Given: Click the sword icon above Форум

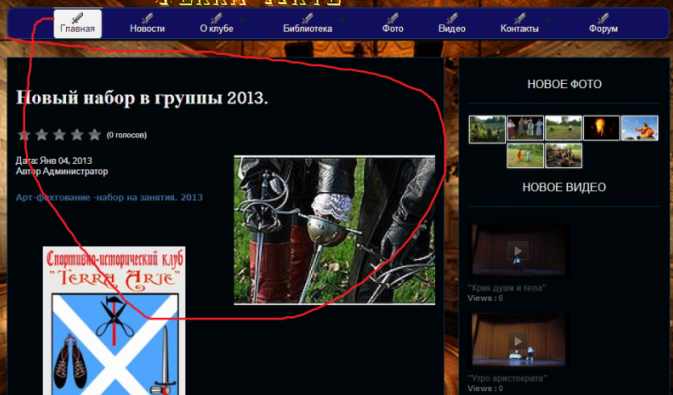Looking at the screenshot, I should tap(603, 18).
